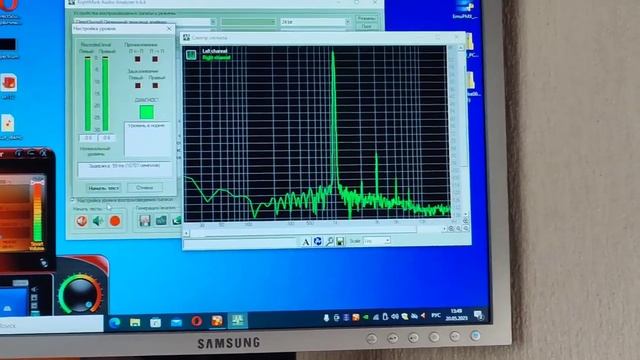
Task: Click the RightMark analyzer taskbar icon
Action: [x=238, y=320]
